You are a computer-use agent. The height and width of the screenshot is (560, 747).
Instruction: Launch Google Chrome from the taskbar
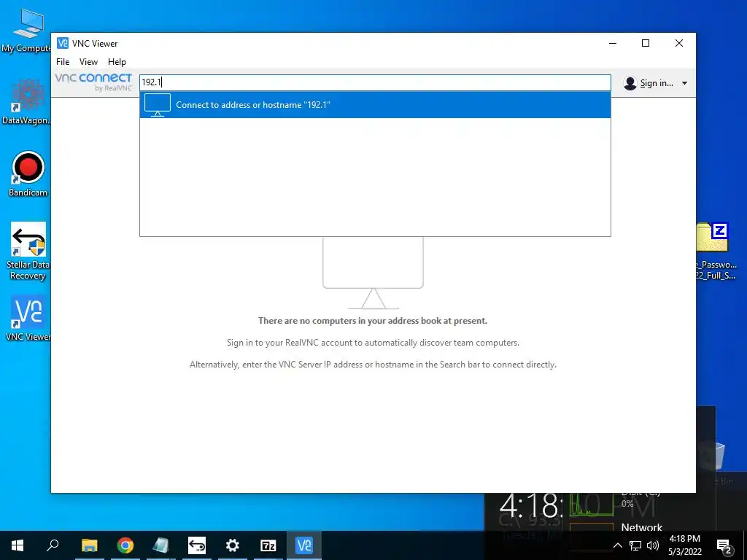tap(125, 545)
